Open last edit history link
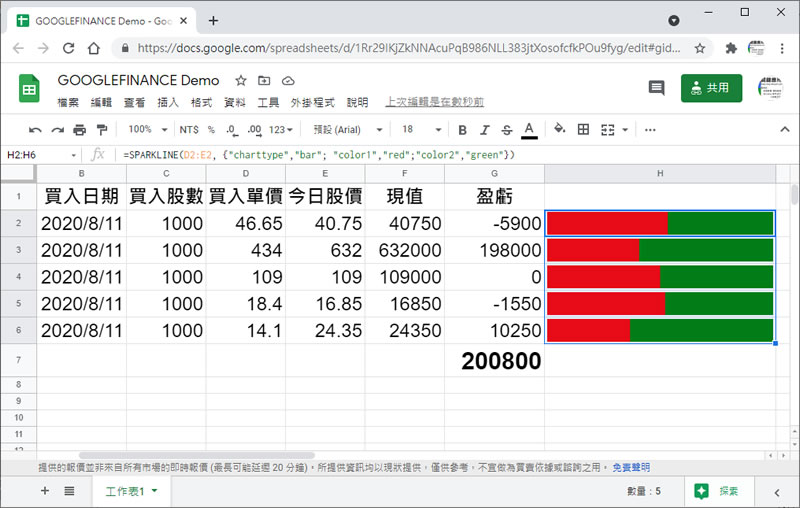Screen dimensions: 800x508 click(x=434, y=102)
